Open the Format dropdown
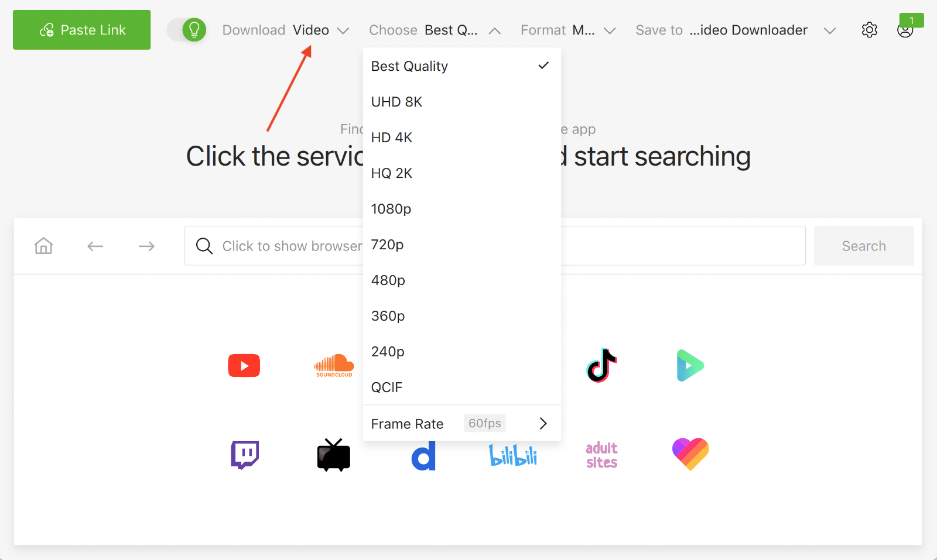The width and height of the screenshot is (937, 560). point(568,30)
